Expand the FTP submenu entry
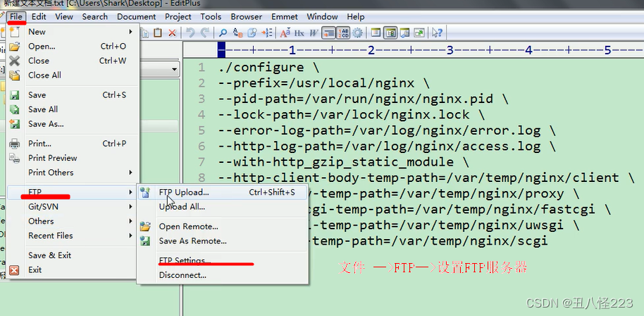The height and width of the screenshot is (316, 644). click(73, 193)
